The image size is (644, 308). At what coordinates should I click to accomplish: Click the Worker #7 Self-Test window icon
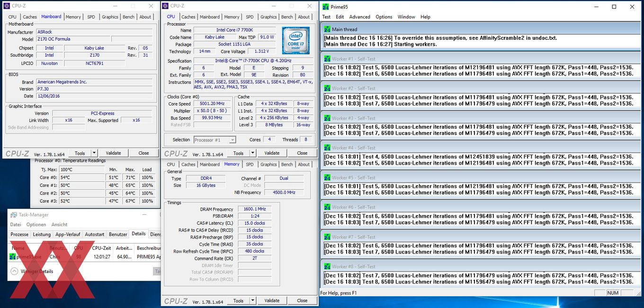327,237
